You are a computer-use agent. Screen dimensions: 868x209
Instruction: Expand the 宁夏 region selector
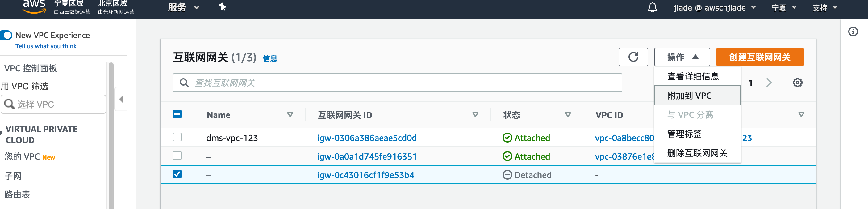783,8
